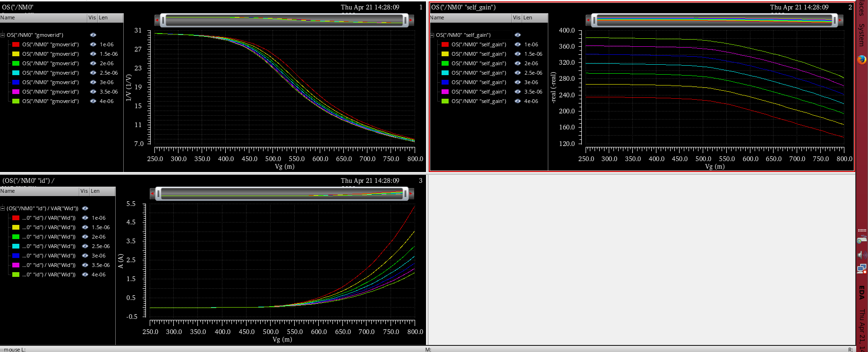
Task: Click left arrow of self_gain zoom slider
Action: pyautogui.click(x=588, y=20)
